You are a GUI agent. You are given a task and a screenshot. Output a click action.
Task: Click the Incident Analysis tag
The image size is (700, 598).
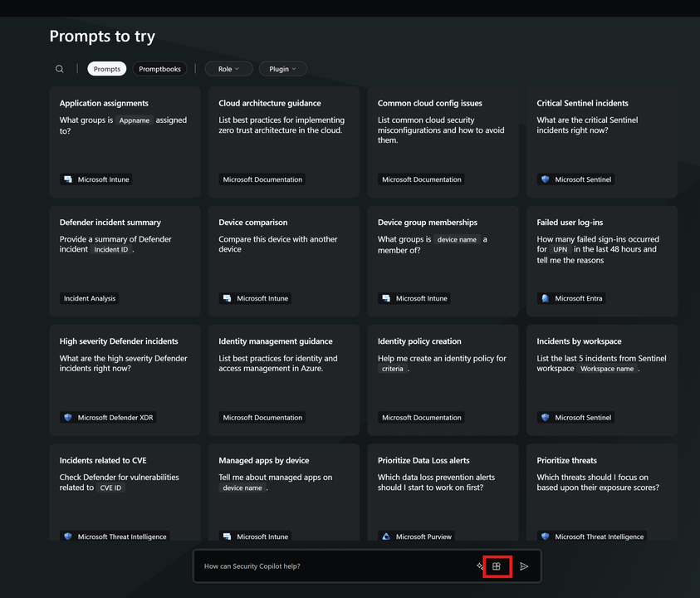coord(90,298)
